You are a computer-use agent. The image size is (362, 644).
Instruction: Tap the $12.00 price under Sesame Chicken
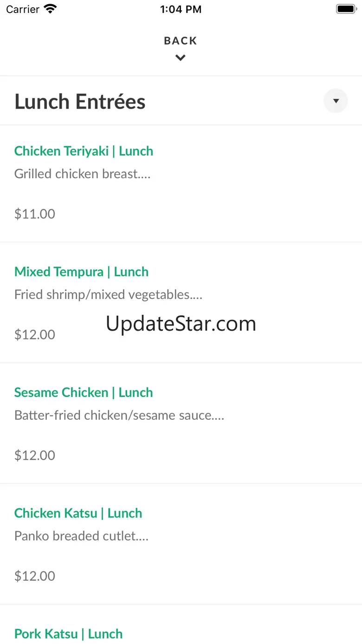click(x=35, y=455)
